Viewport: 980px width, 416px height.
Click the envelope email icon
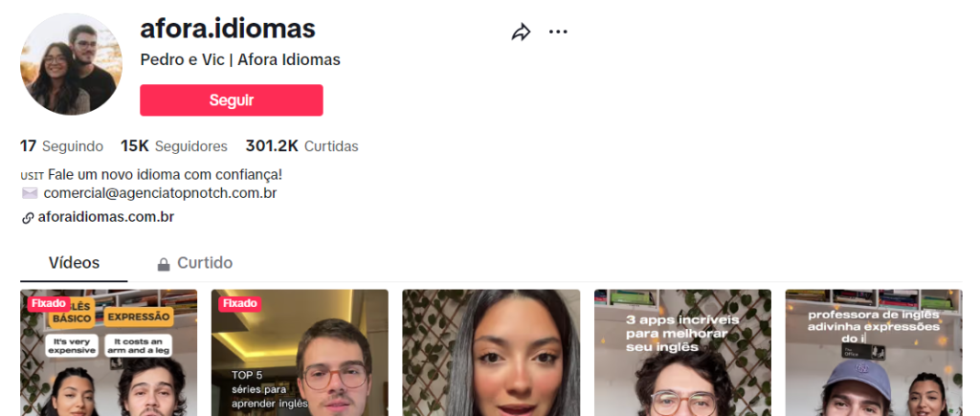coord(30,193)
